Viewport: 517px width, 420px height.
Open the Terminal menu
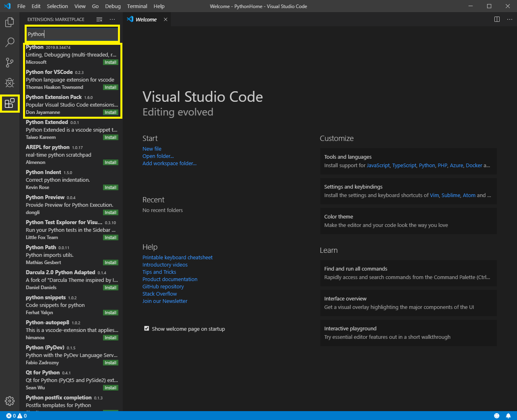[137, 6]
